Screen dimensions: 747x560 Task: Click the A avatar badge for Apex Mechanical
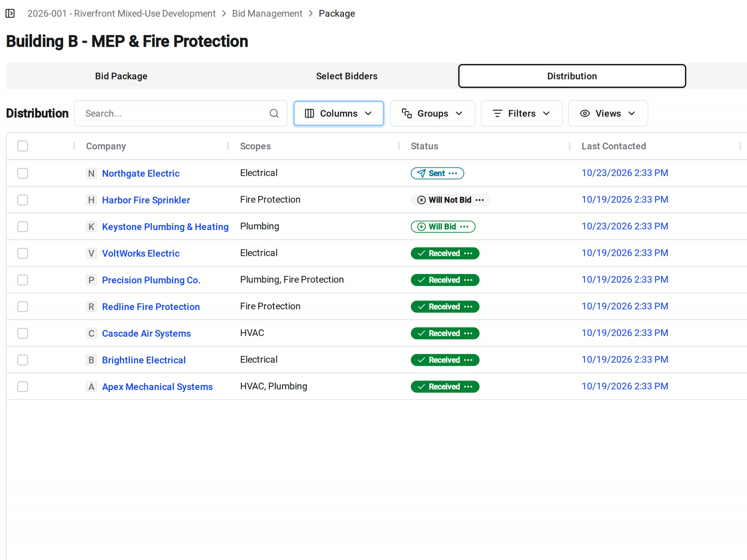tap(92, 386)
